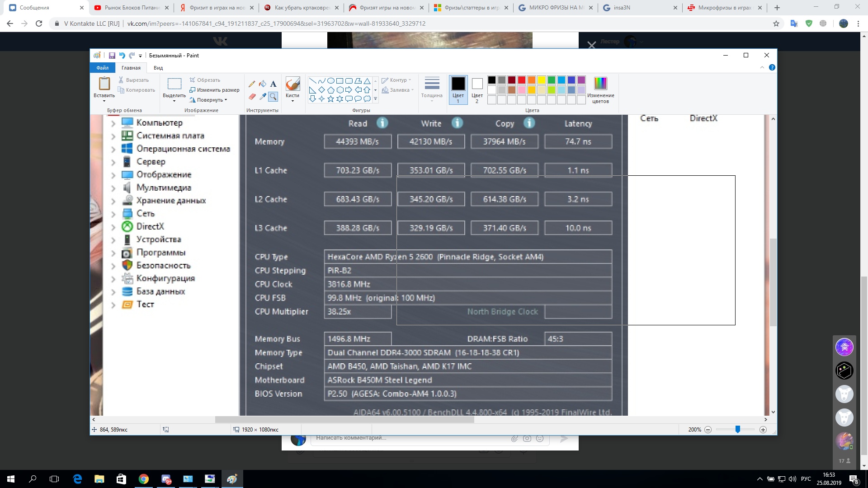The width and height of the screenshot is (868, 488).
Task: Open the Кисти brushes dropdown
Action: click(x=292, y=99)
